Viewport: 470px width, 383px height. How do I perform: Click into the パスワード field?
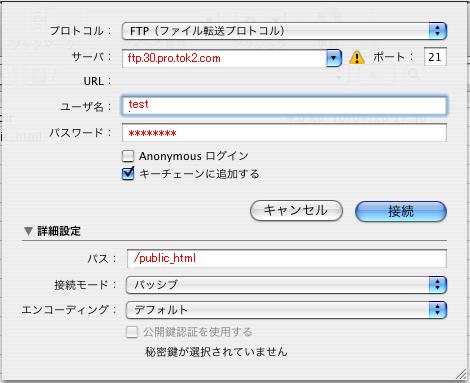pos(284,133)
